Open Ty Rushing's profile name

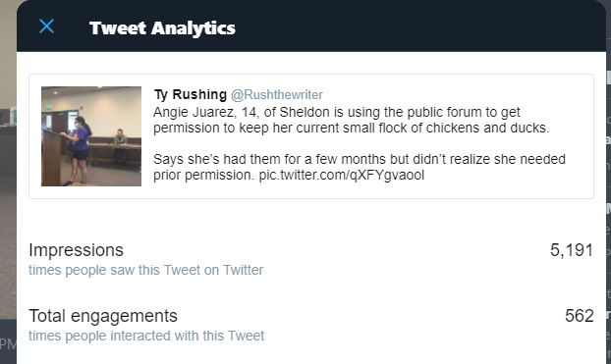[x=191, y=94]
